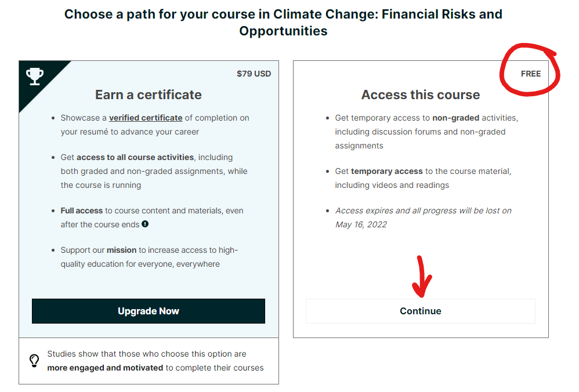Image resolution: width=579 pixels, height=392 pixels.
Task: Click the 'Earn a certificate' heading
Action: point(149,95)
